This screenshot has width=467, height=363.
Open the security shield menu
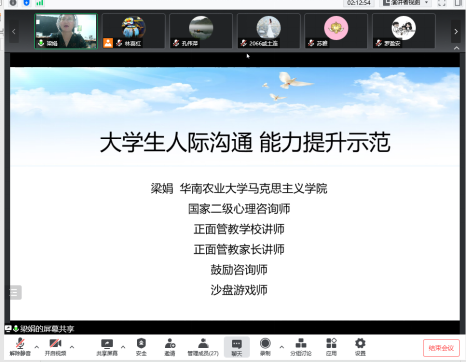141,347
